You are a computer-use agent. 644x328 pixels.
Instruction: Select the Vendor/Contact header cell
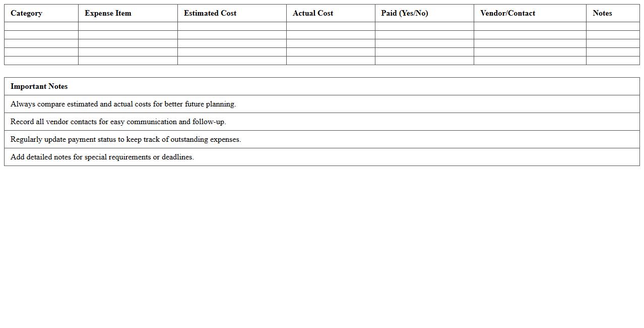507,13
